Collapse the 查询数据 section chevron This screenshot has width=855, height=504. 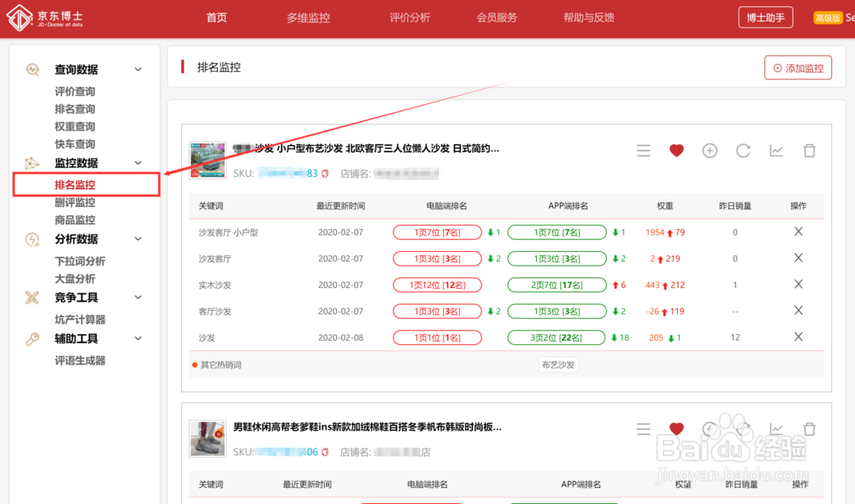(x=138, y=69)
